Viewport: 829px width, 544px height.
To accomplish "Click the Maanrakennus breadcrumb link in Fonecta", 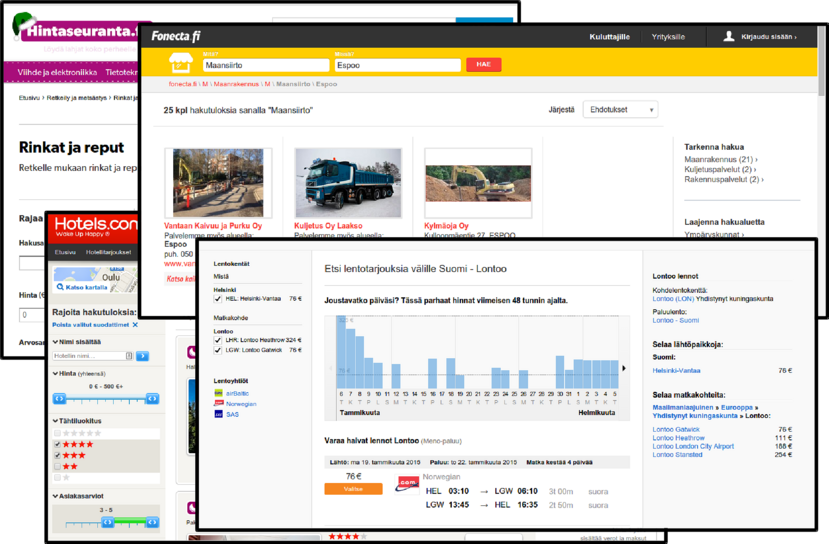I will pyautogui.click(x=236, y=84).
